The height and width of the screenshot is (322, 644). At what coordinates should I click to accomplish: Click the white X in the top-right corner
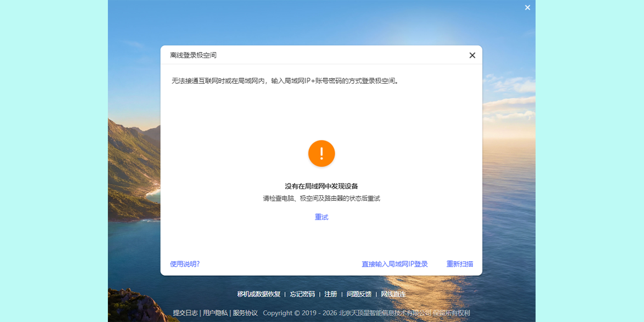coord(527,8)
